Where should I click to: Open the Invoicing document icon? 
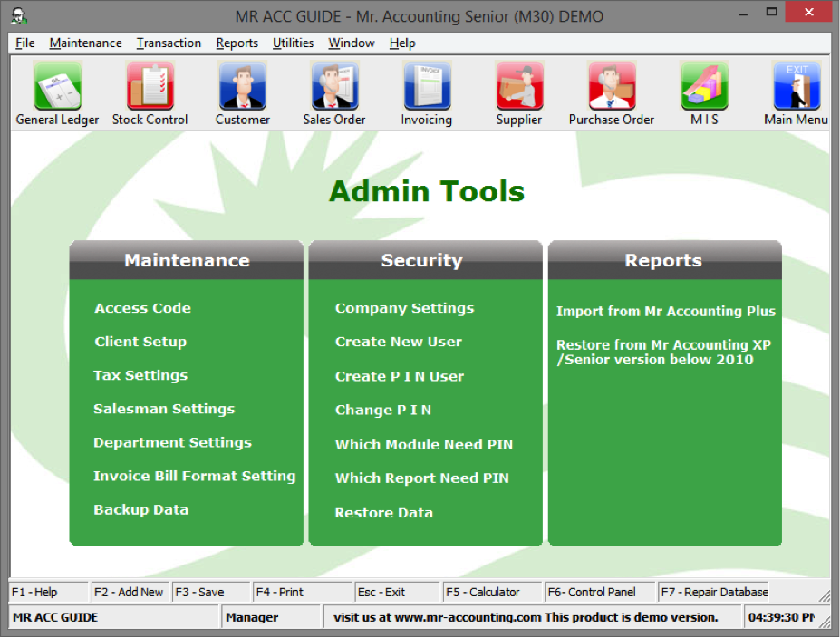coord(427,86)
